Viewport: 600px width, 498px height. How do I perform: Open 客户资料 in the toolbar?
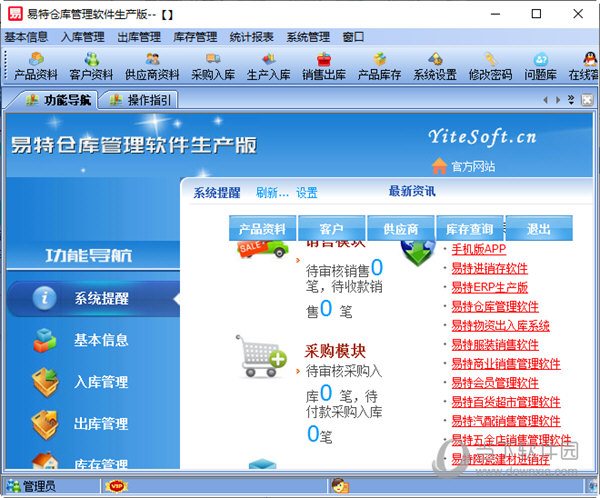[x=91, y=66]
